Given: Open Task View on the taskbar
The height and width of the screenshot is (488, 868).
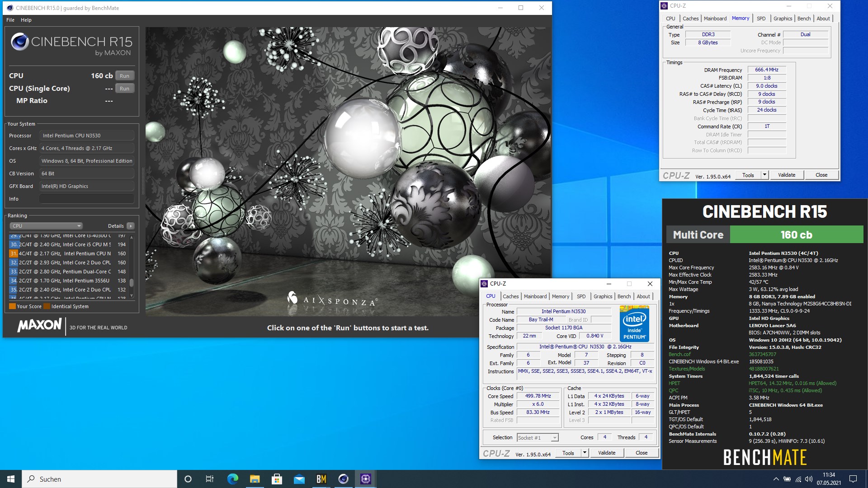Looking at the screenshot, I should 210,479.
